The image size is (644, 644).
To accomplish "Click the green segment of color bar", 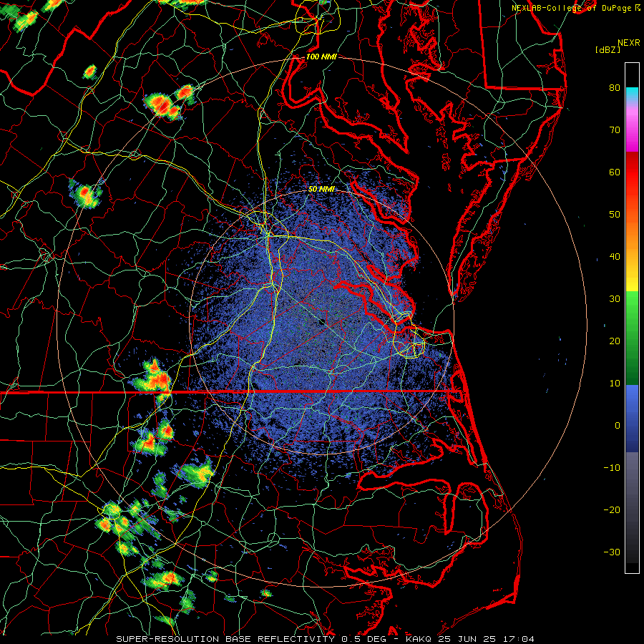I will [632, 338].
